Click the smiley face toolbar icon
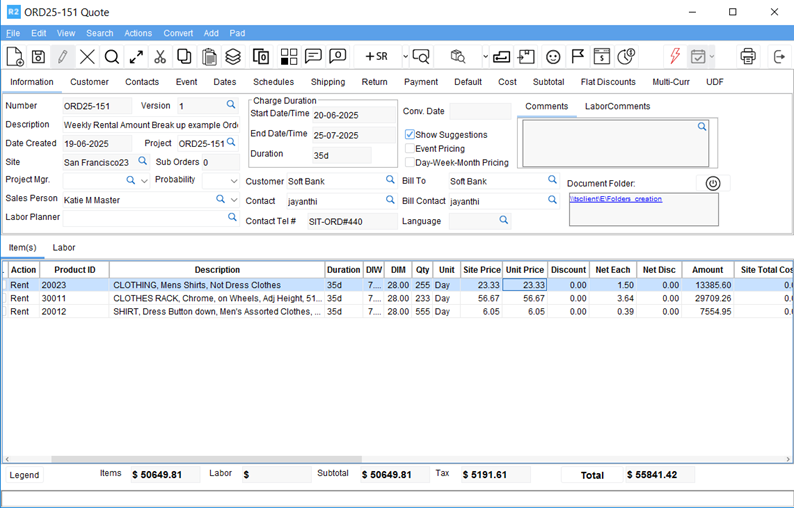The height and width of the screenshot is (508, 794). coord(553,57)
